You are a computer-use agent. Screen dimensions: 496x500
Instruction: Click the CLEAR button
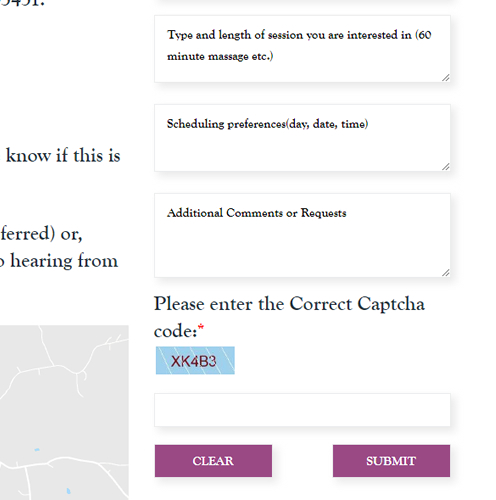(x=213, y=461)
